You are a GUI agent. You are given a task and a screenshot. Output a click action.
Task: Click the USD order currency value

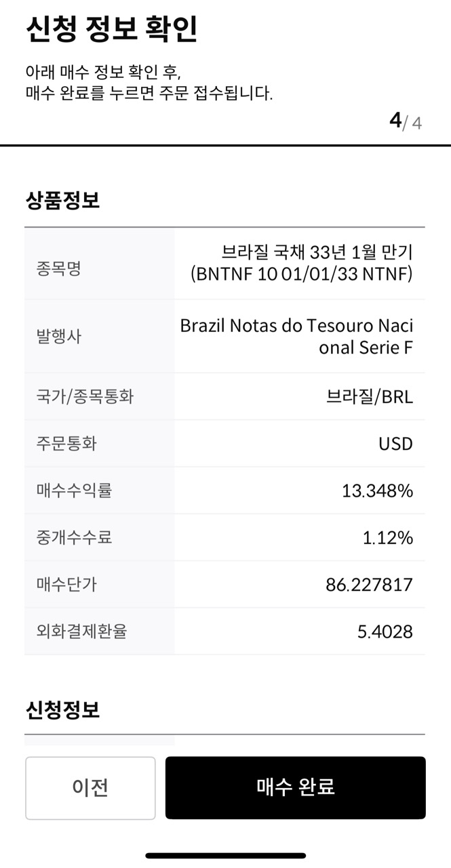pyautogui.click(x=395, y=444)
